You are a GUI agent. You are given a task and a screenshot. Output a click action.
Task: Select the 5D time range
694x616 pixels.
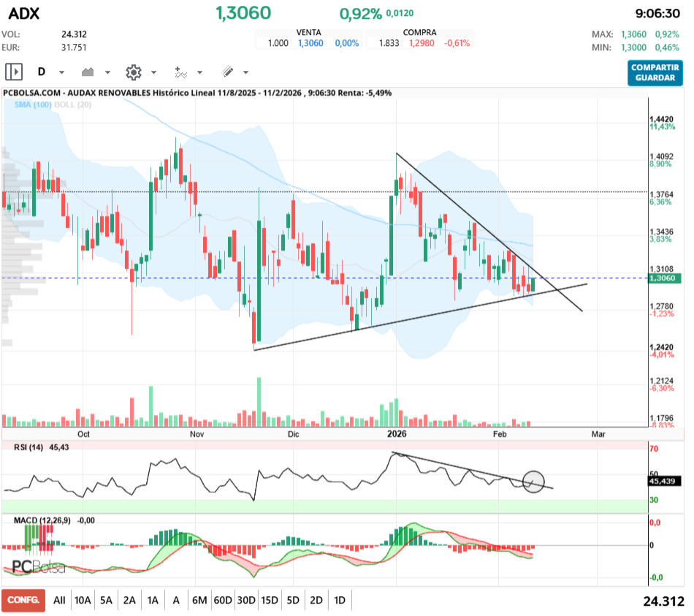(293, 601)
